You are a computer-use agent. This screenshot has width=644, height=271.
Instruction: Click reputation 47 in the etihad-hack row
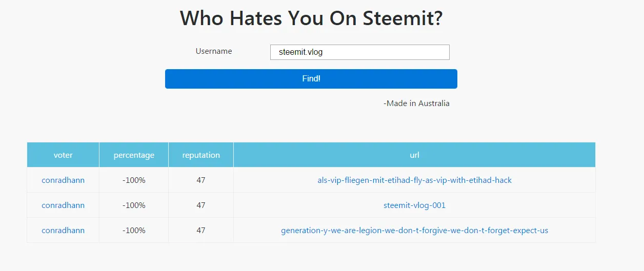coord(201,180)
